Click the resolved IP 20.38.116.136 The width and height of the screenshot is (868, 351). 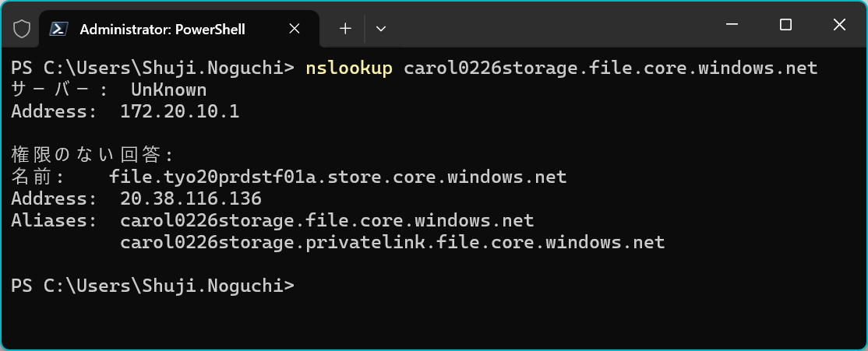pos(191,199)
